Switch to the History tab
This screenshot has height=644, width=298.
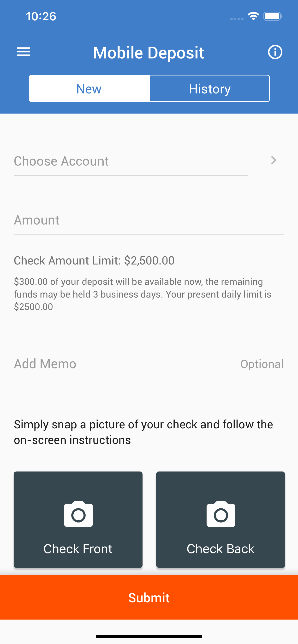[210, 88]
